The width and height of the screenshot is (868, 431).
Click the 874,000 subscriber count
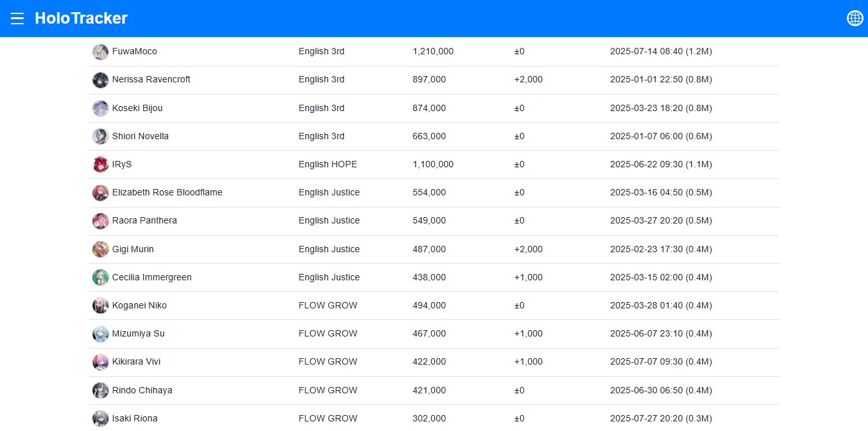click(x=429, y=108)
